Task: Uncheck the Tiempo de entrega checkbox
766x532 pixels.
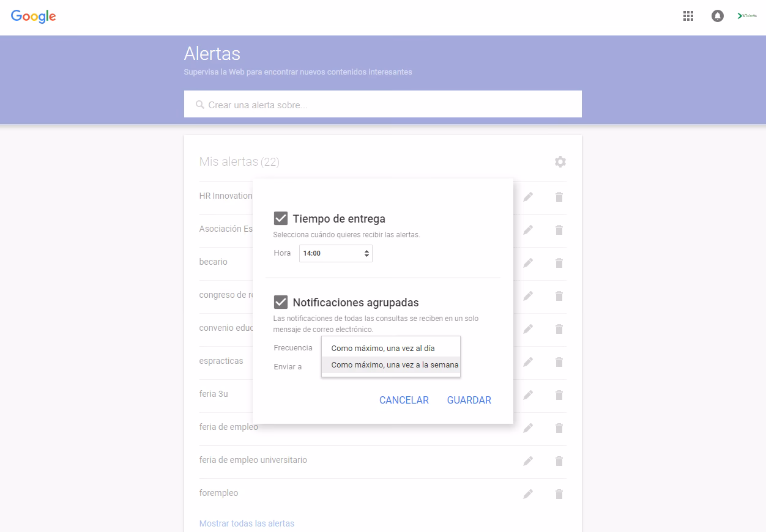Action: [x=281, y=218]
